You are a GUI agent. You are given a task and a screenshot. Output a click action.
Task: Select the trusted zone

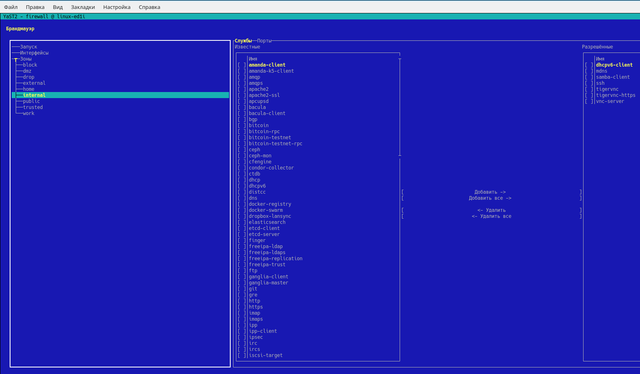click(x=33, y=107)
